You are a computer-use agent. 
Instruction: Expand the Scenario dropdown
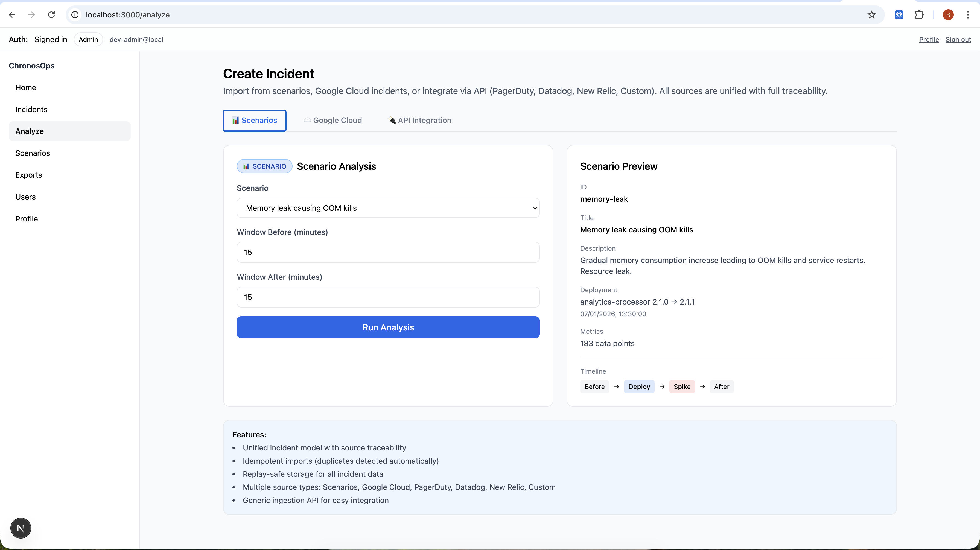pos(388,208)
